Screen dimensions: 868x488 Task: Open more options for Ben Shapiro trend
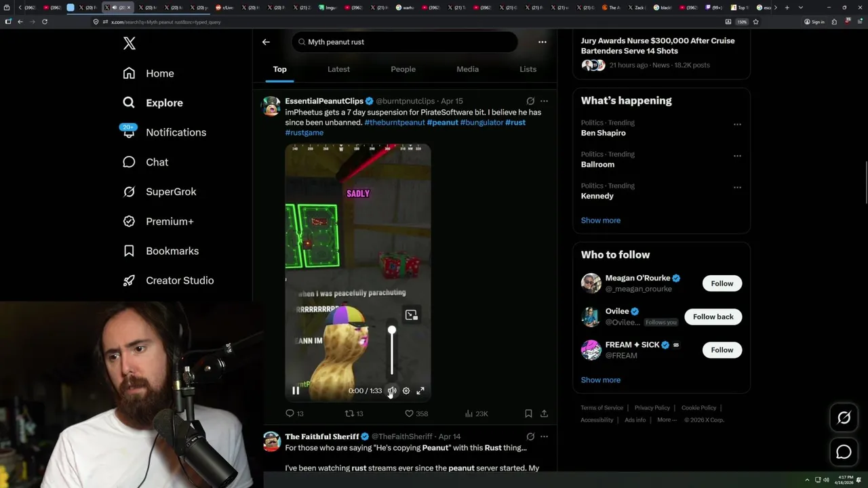[737, 124]
